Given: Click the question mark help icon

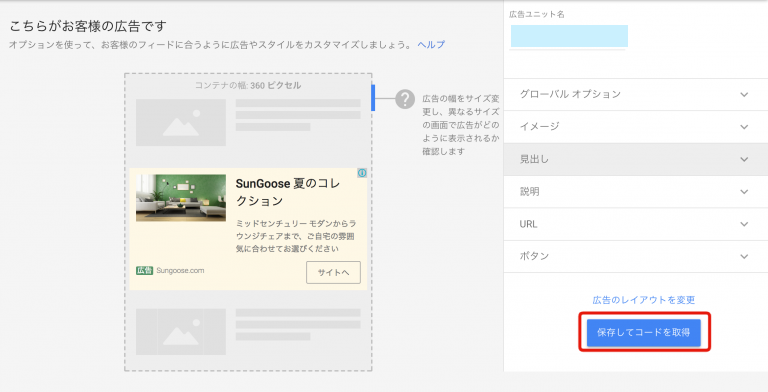Looking at the screenshot, I should coord(405,99).
